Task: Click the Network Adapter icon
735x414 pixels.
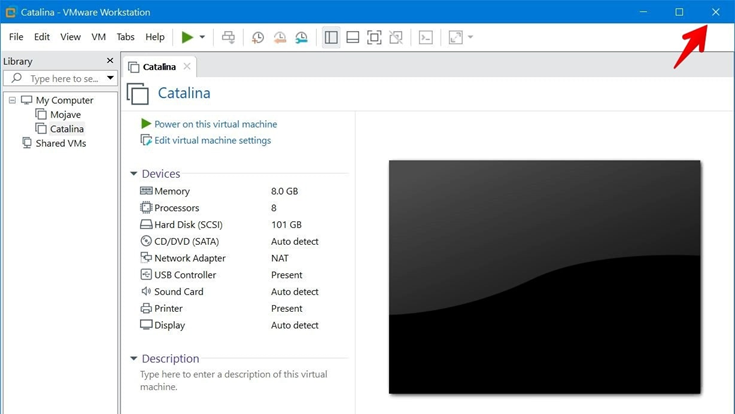Action: (146, 257)
